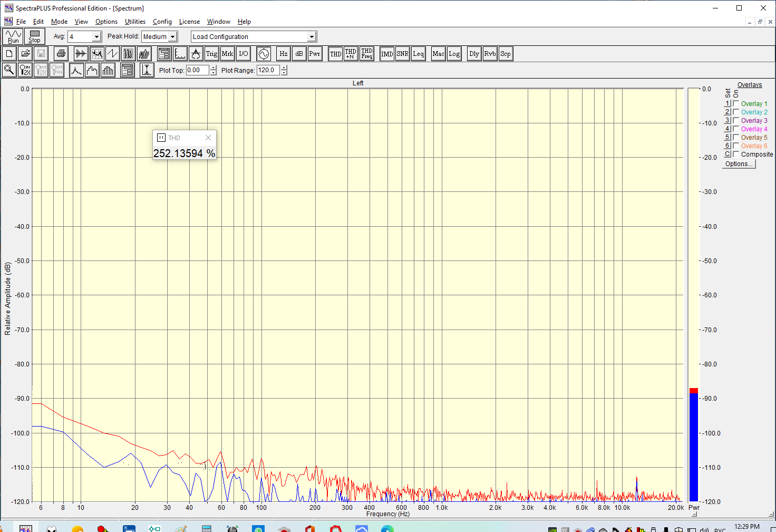
Task: Click the Print toolbar icon
Action: pyautogui.click(x=61, y=54)
